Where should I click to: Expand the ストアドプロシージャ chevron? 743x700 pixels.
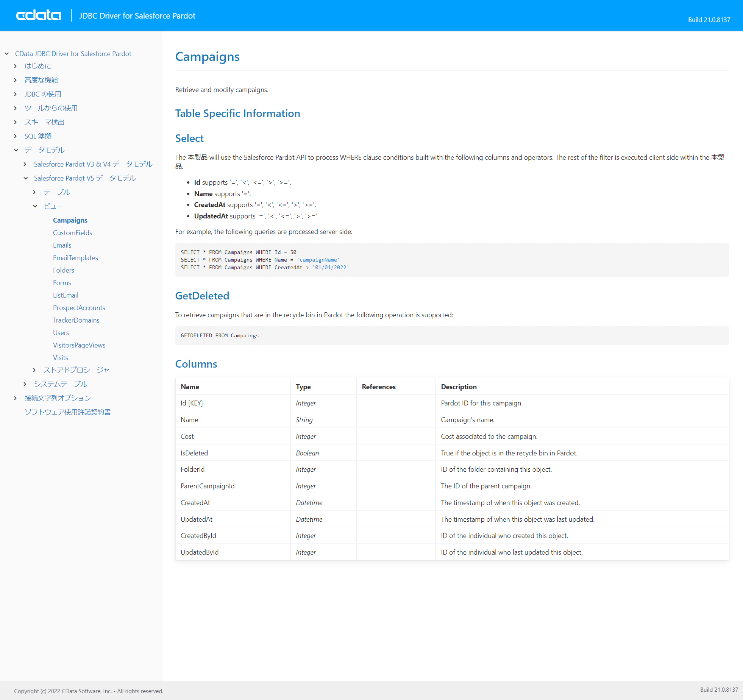(34, 370)
